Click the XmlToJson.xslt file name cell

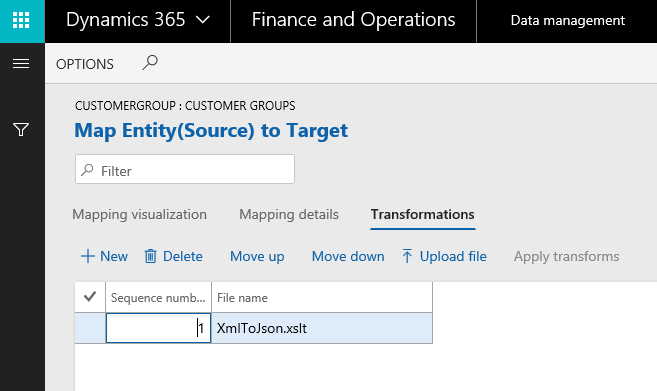tap(322, 328)
